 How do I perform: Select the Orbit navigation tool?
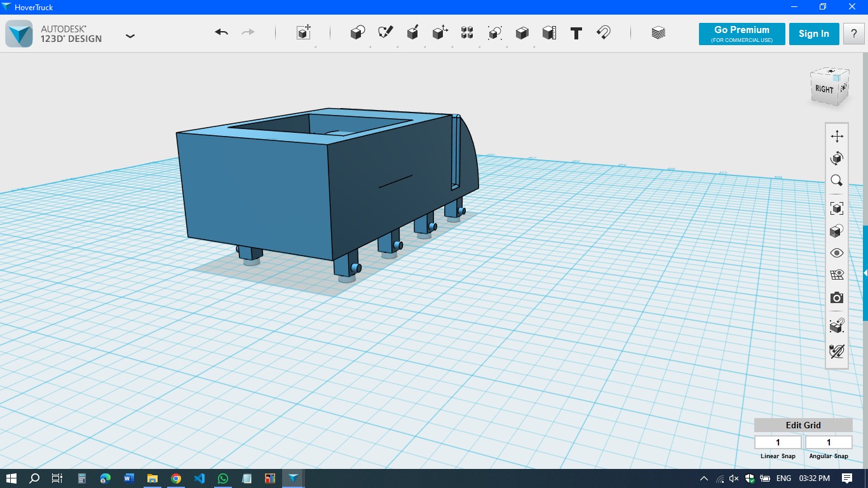click(837, 158)
